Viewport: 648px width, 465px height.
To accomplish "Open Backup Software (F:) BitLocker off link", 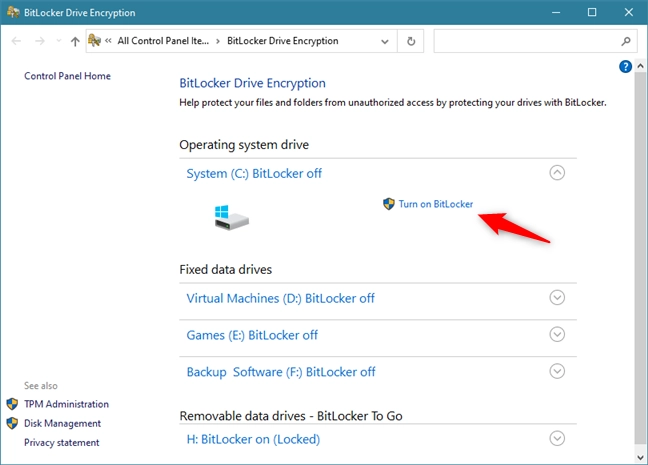I will pos(281,372).
